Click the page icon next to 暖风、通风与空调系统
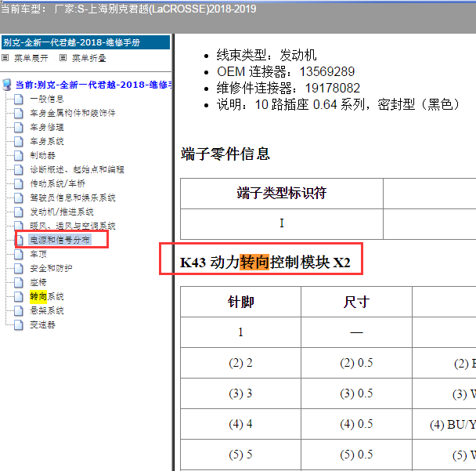The image size is (476, 471). 19,226
